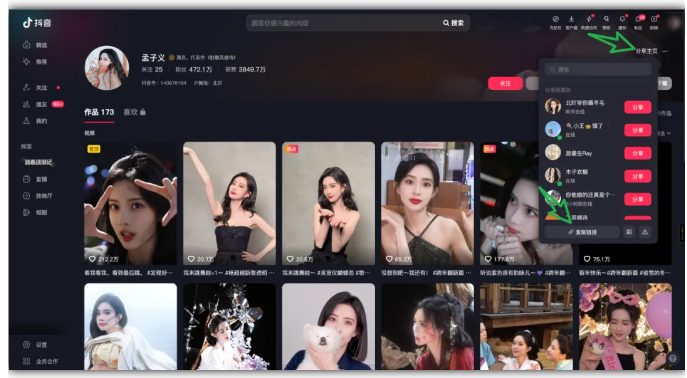Click the Douyin logo
The width and height of the screenshot is (687, 378).
coord(37,23)
